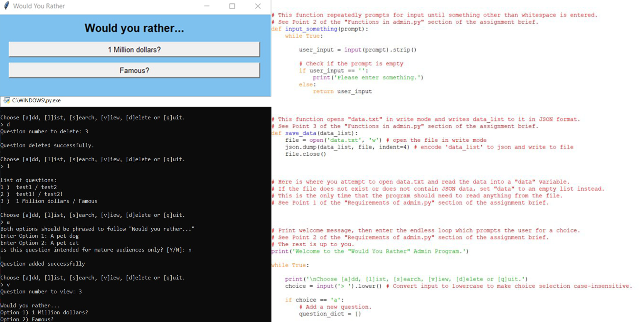The height and width of the screenshot is (322, 644).
Task: Click the "Would You Rather" window title text
Action: coord(39,6)
